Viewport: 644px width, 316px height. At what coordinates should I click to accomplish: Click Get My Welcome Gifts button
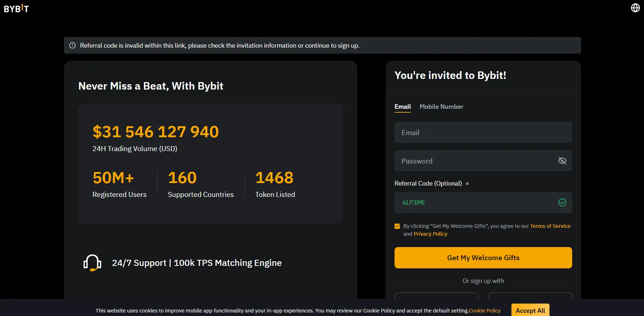click(x=483, y=258)
